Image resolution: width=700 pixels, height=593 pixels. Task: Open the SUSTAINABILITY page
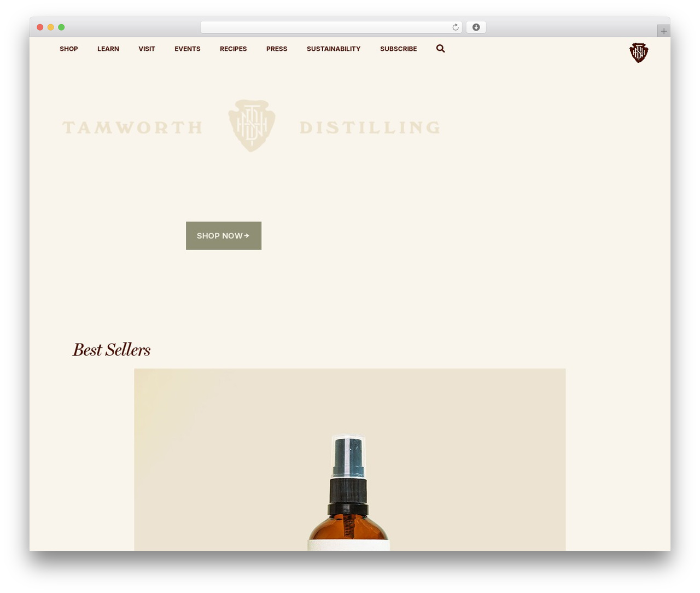(334, 49)
